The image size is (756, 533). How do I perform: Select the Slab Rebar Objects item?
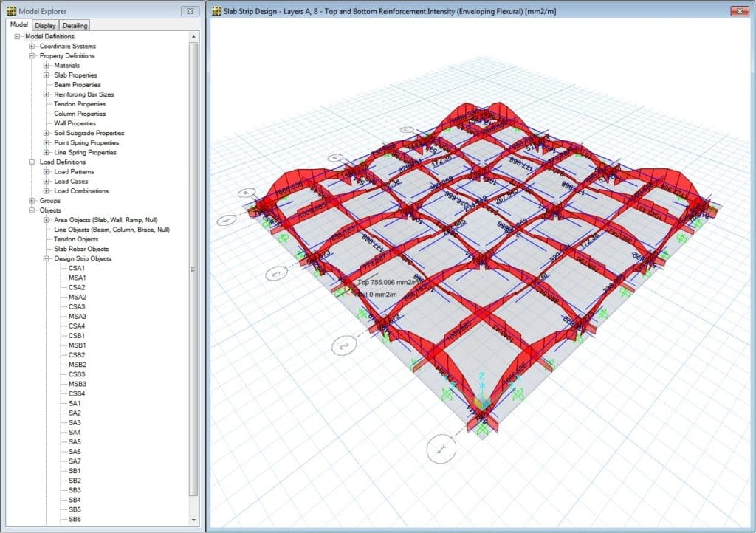(81, 250)
